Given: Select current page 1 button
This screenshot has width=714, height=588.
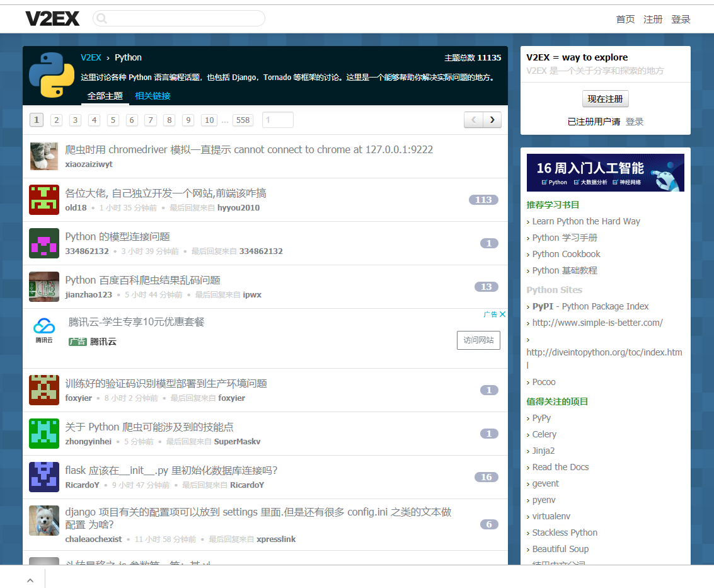Looking at the screenshot, I should click(x=37, y=120).
